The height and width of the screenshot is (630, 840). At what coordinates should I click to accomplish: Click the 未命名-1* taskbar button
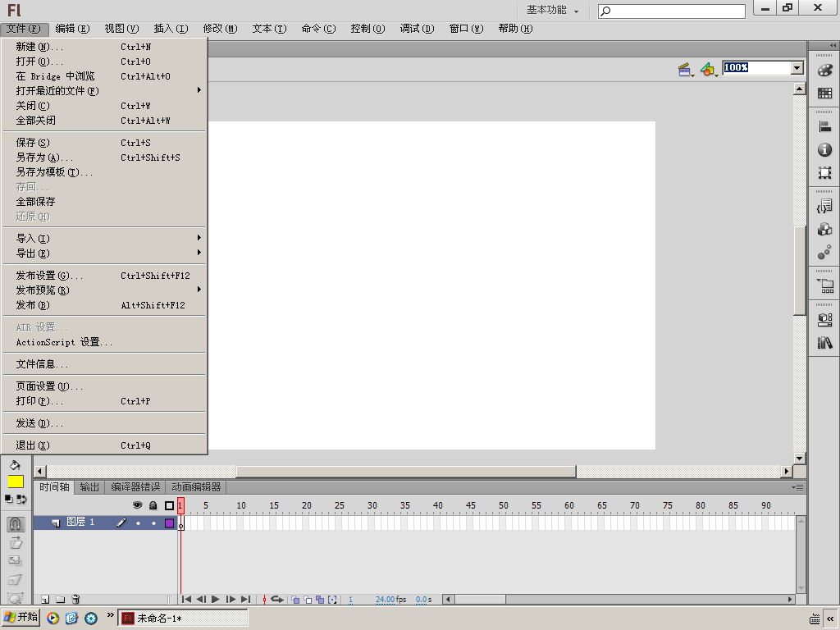tap(183, 619)
